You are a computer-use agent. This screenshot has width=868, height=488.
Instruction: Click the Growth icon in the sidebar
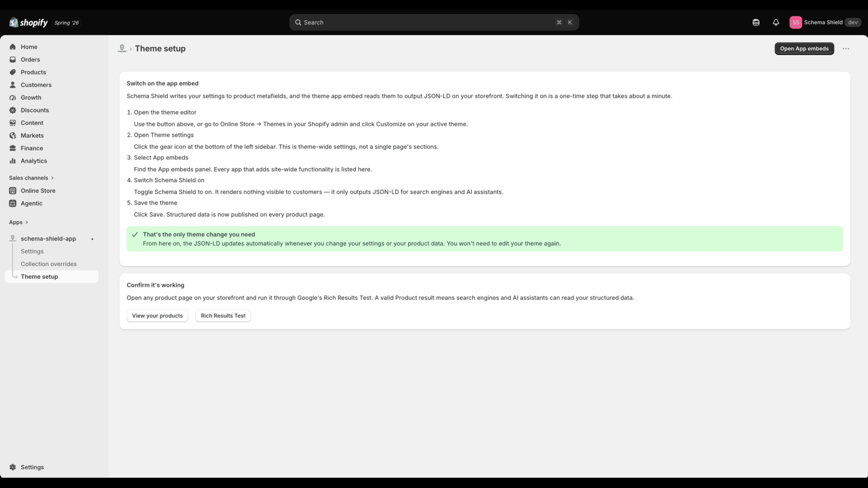(x=12, y=98)
